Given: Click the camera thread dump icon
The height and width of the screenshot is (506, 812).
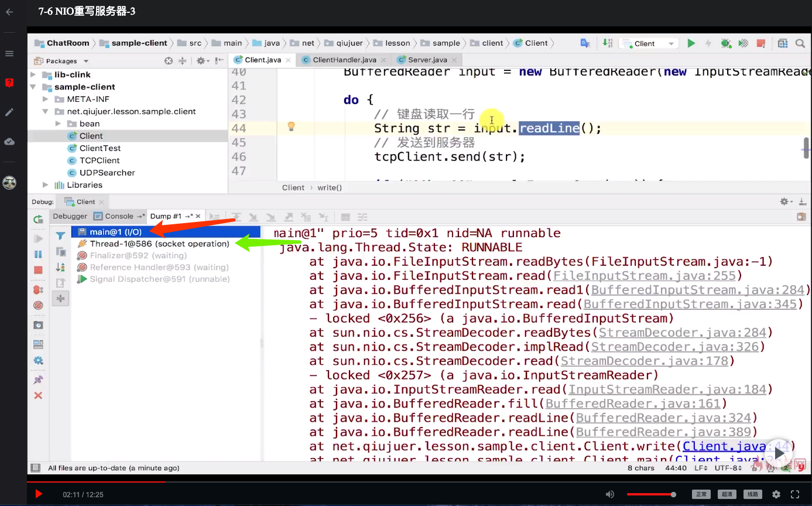Looking at the screenshot, I should pos(38,325).
